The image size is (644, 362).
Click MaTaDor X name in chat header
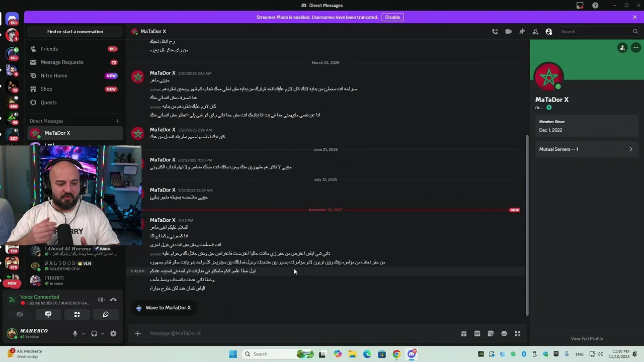[x=153, y=32]
